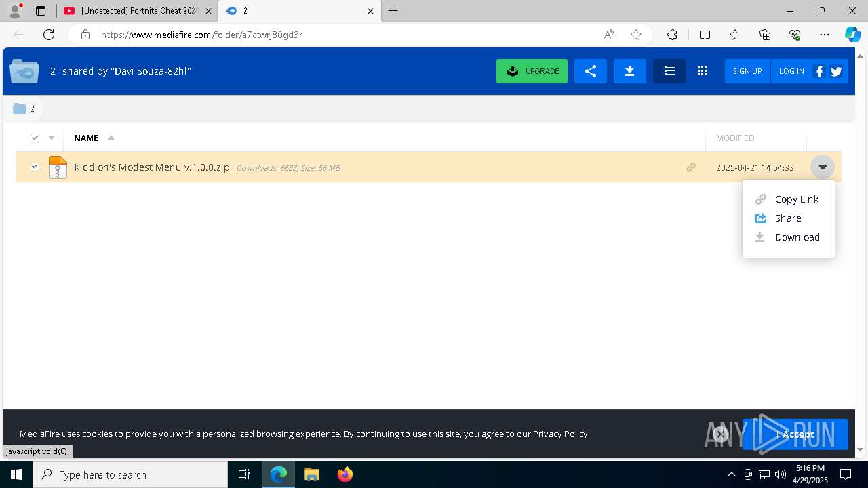Open browser Extensions icon
868x488 pixels.
pos(672,35)
